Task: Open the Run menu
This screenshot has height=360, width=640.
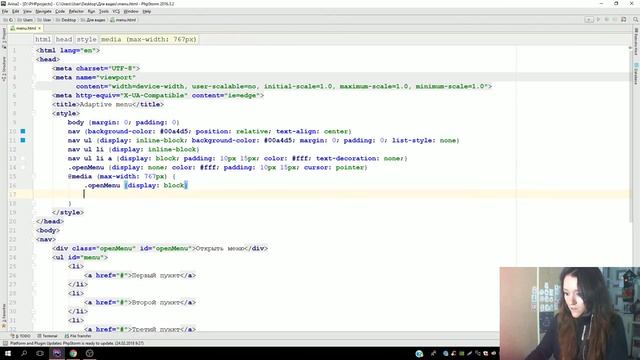Action: [x=91, y=11]
